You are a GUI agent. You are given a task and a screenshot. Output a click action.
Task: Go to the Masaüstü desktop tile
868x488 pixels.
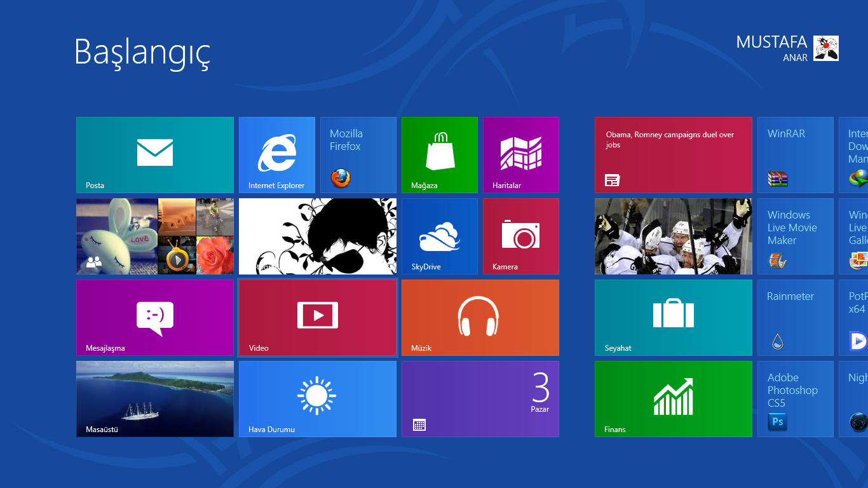(155, 399)
